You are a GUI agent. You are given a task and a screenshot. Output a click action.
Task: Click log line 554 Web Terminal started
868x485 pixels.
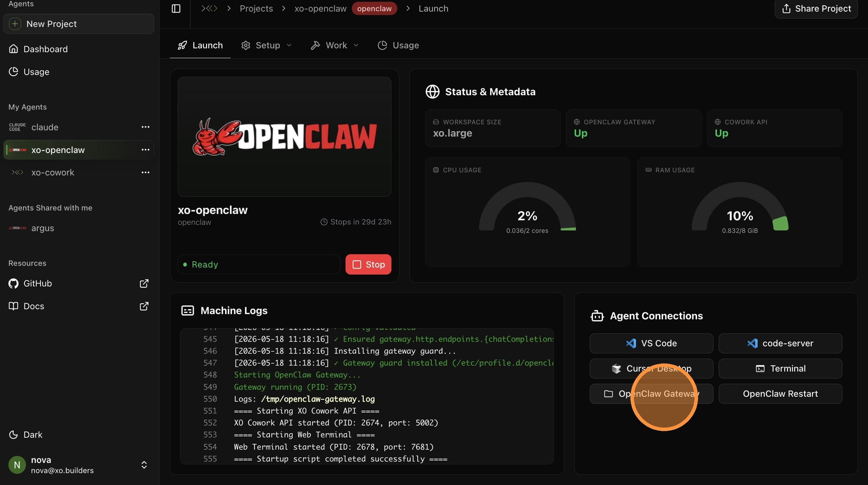click(x=334, y=447)
